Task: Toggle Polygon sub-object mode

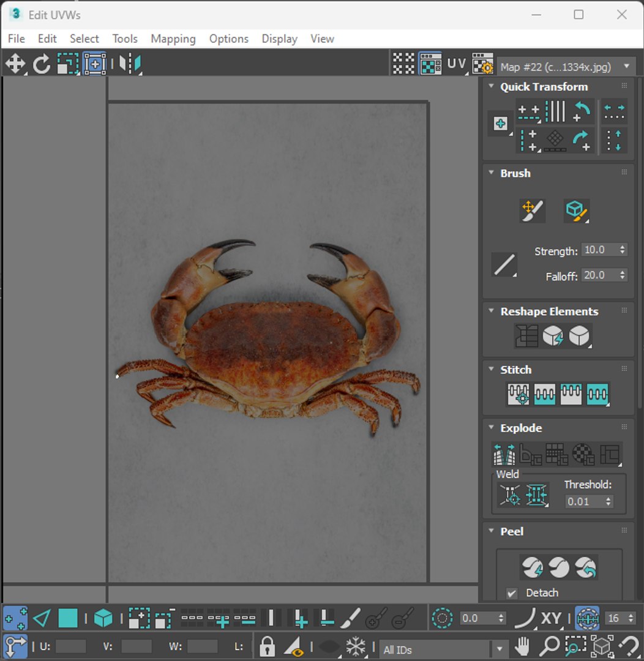Action: tap(67, 618)
